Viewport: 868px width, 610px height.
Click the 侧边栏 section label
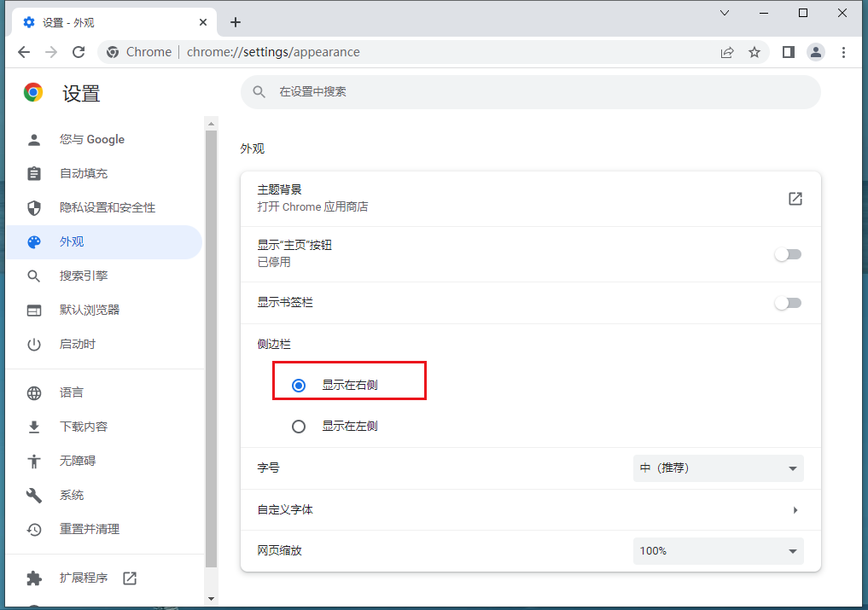pos(274,345)
